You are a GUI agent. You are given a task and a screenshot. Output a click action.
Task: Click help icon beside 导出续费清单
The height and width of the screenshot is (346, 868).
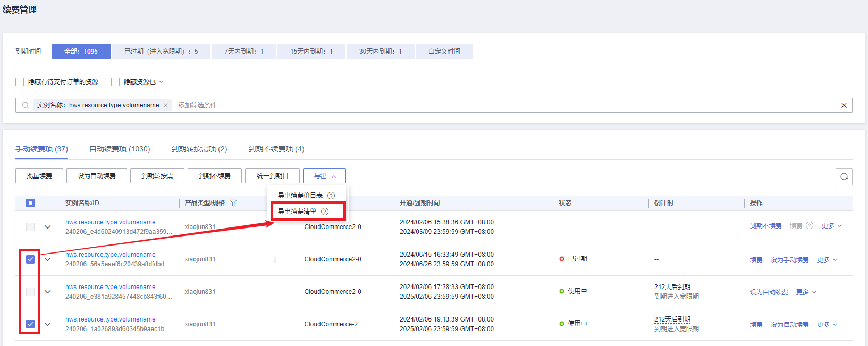tap(325, 212)
